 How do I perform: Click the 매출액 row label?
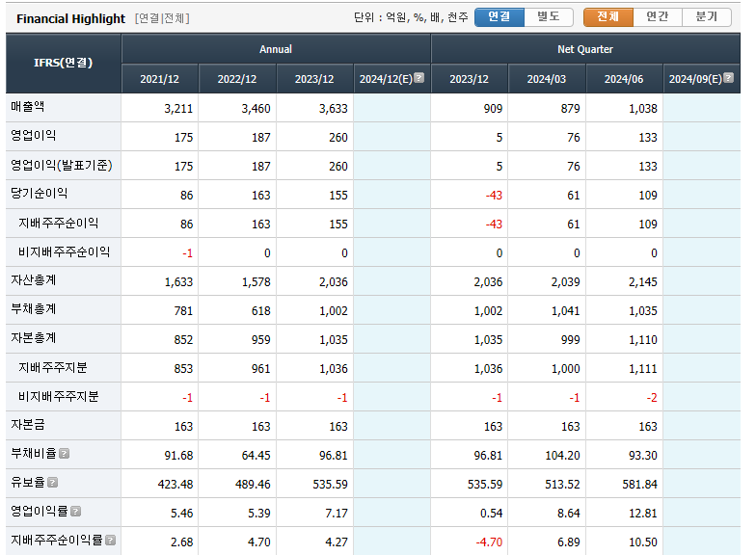27,107
